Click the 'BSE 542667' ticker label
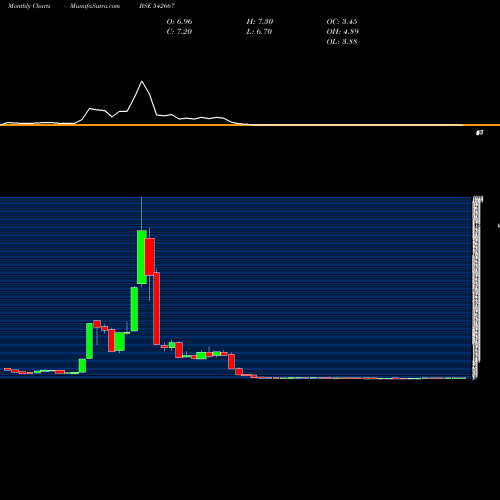500x500 pixels. tap(157, 6)
